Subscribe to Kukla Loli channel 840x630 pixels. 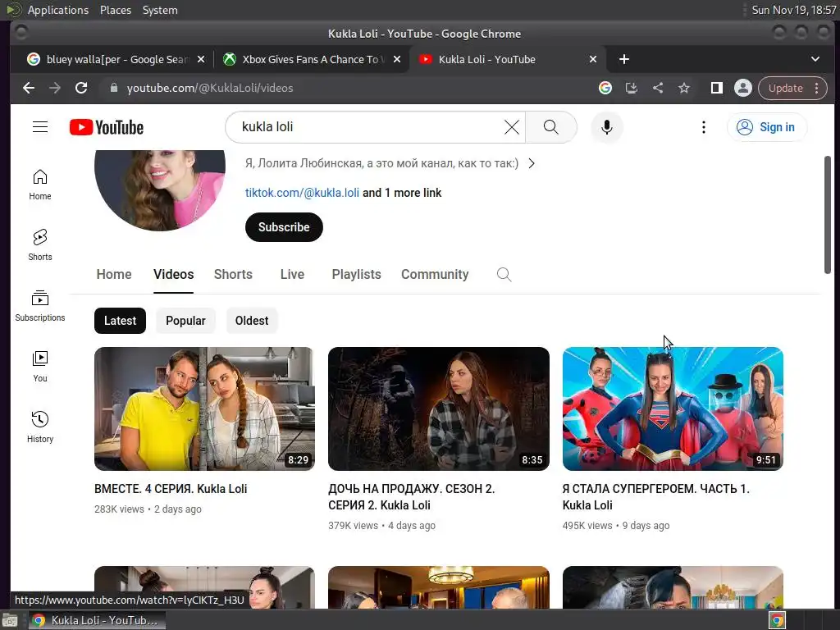click(284, 227)
